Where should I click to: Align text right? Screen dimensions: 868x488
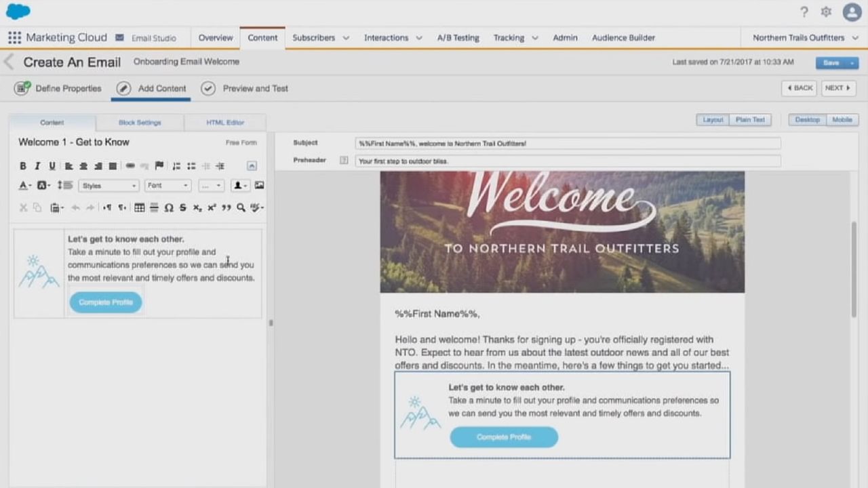pos(98,166)
